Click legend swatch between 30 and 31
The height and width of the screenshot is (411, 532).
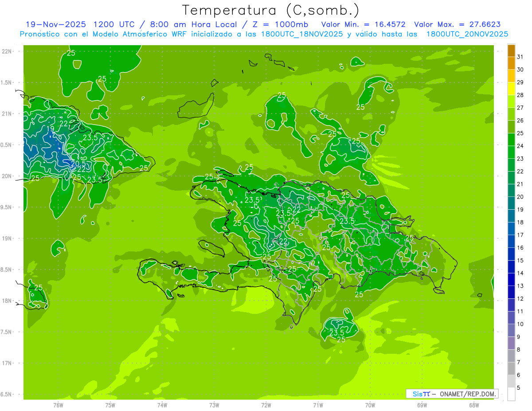pyautogui.click(x=511, y=63)
